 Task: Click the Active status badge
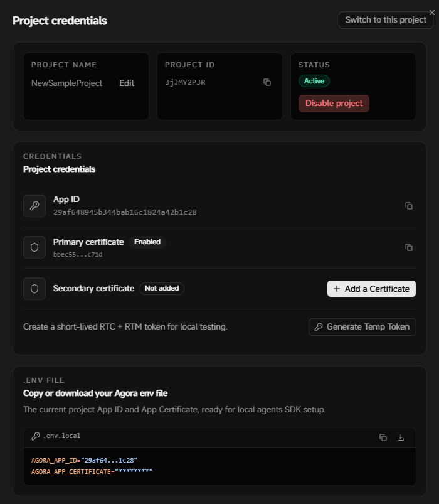click(314, 81)
